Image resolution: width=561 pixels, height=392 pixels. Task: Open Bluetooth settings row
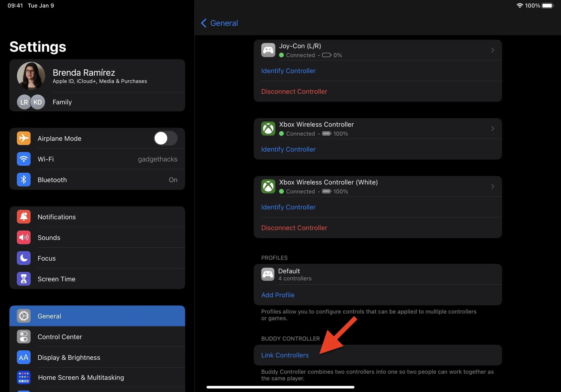pyautogui.click(x=97, y=180)
